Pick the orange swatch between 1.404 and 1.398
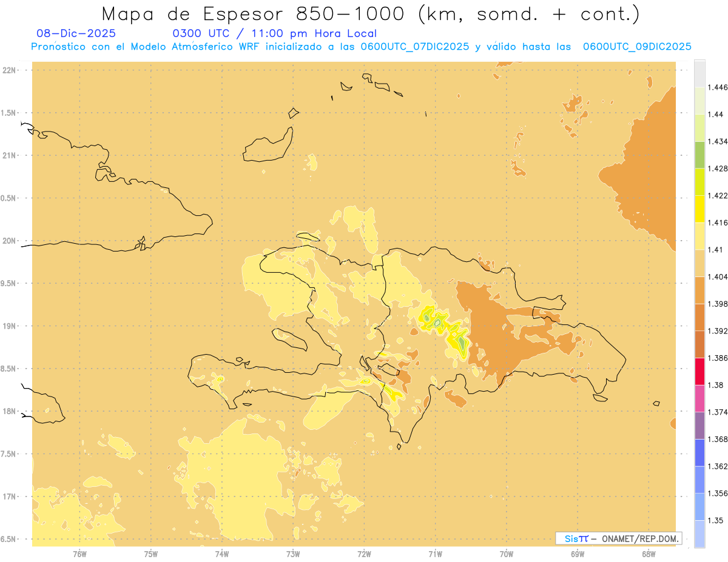The height and width of the screenshot is (562, 728). tap(699, 290)
